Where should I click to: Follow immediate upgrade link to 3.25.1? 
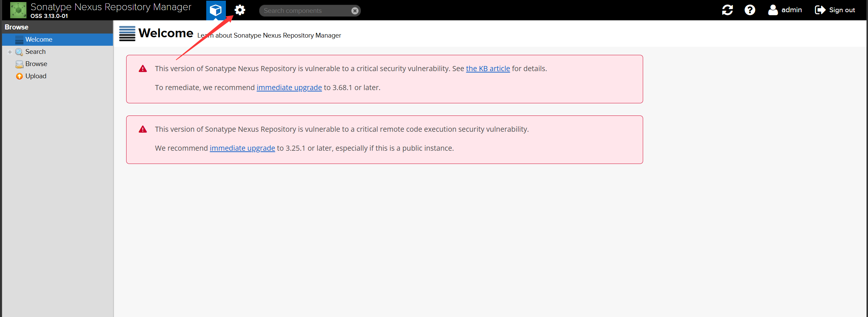[x=242, y=148]
